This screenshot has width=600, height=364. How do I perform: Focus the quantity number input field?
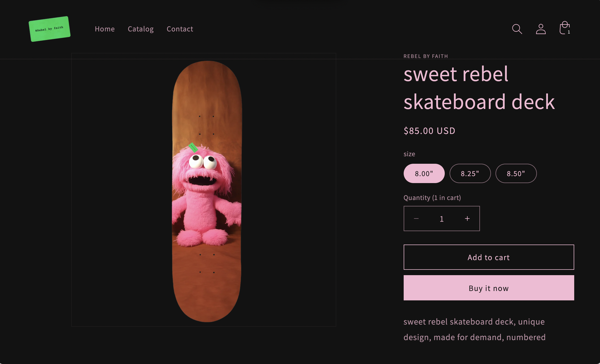coord(442,219)
